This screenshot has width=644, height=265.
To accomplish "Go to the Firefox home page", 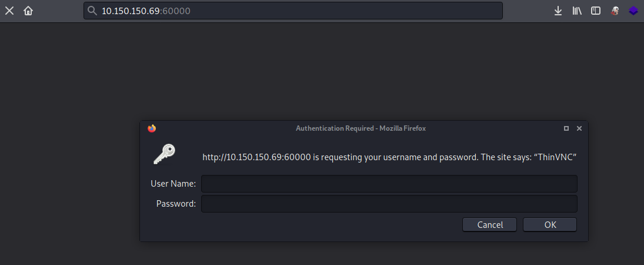I will [x=28, y=11].
